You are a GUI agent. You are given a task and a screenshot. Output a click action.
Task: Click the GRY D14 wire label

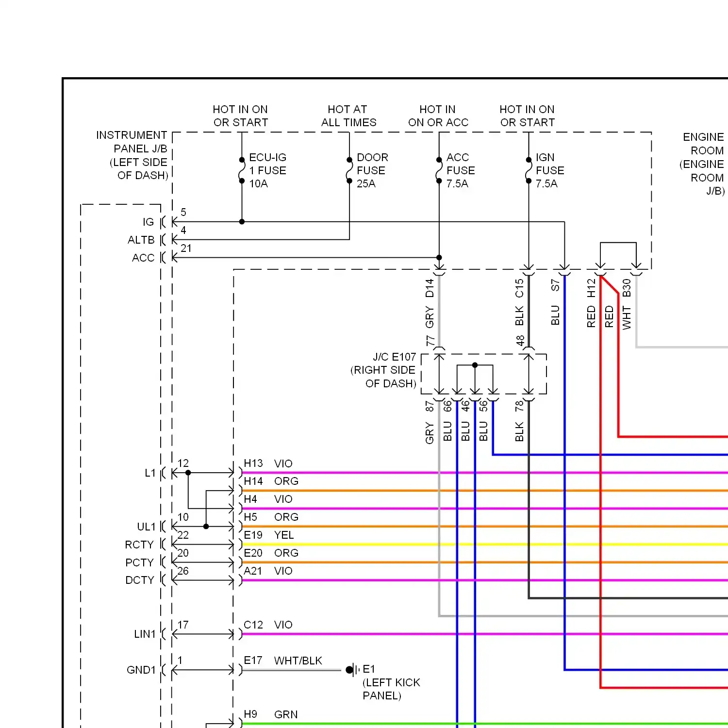tap(430, 303)
